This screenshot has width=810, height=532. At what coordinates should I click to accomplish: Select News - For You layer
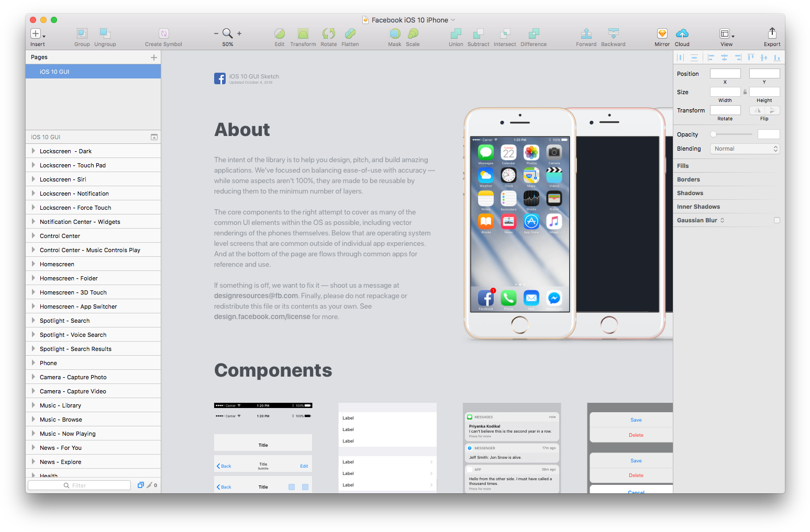[x=93, y=448]
